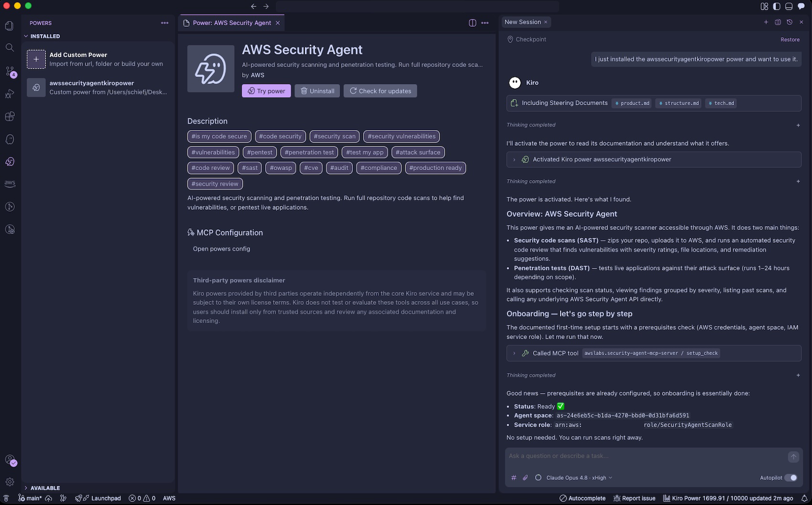Open powers config link
The image size is (812, 505).
click(222, 249)
